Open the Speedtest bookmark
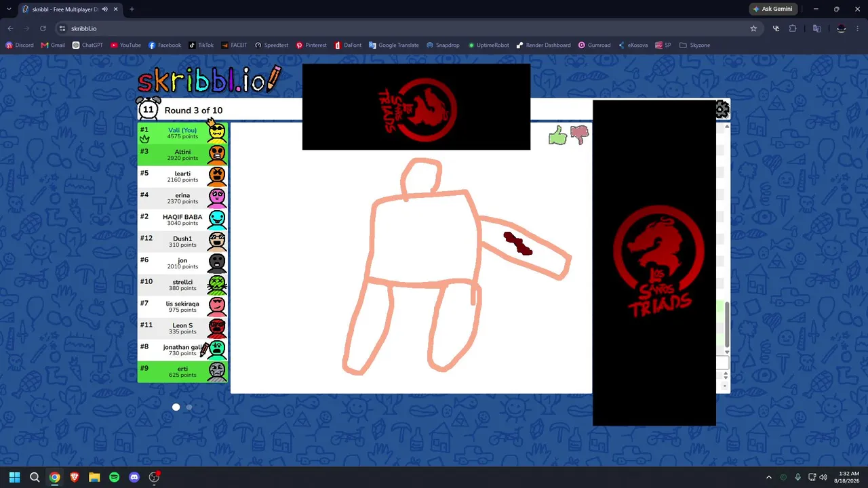The image size is (868, 488). tap(271, 45)
